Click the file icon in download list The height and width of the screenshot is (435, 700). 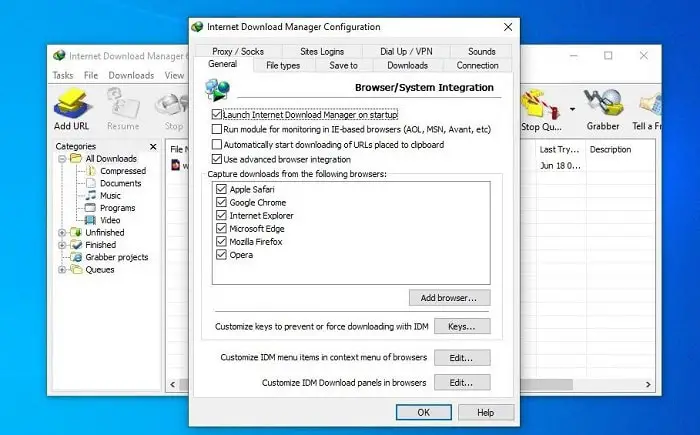tap(175, 165)
